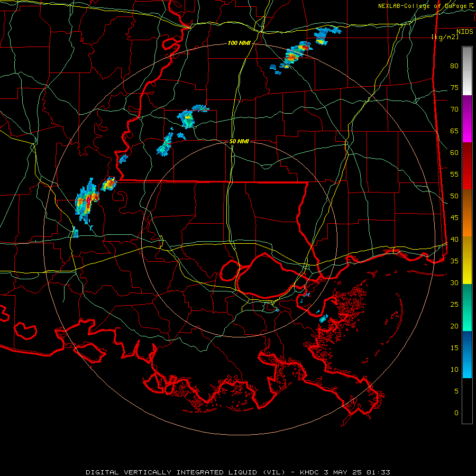476x476 pixels.
Task: Click the 50 value on color scale
Action: click(454, 196)
